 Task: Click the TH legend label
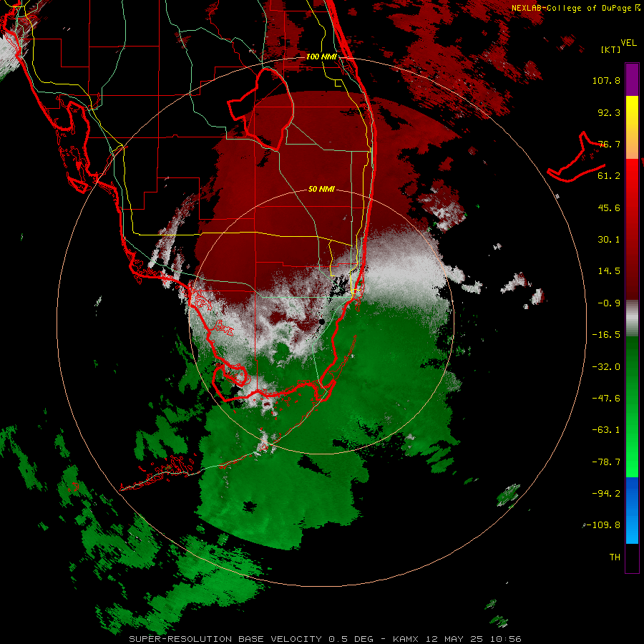tap(615, 557)
